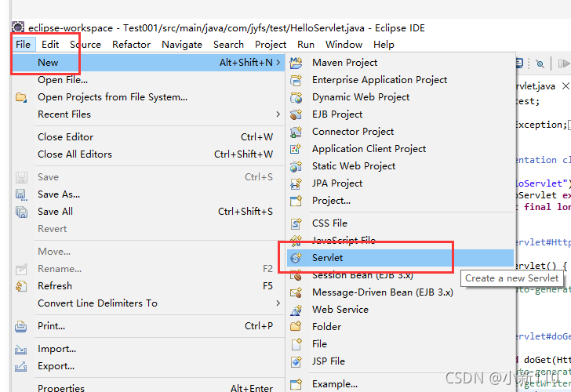Screen dimensions: 571x392
Task: Click the Example... icon
Action: [296, 384]
